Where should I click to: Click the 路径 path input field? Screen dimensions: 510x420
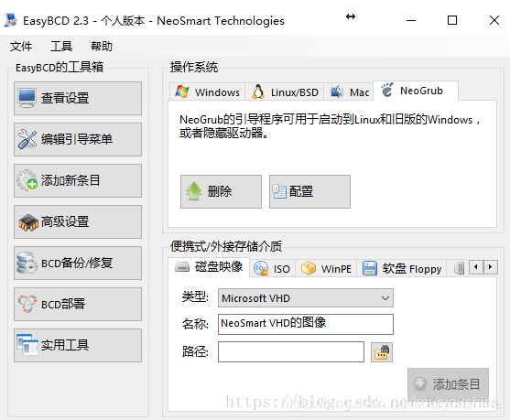pyautogui.click(x=291, y=351)
